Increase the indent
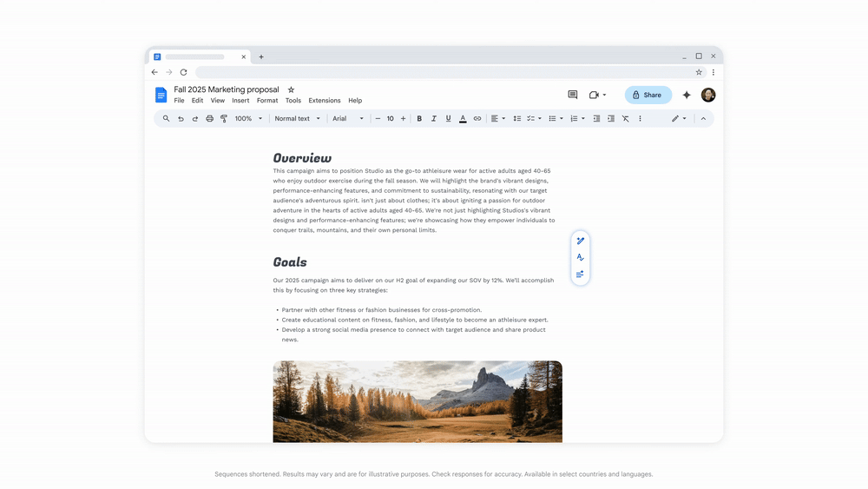 610,118
